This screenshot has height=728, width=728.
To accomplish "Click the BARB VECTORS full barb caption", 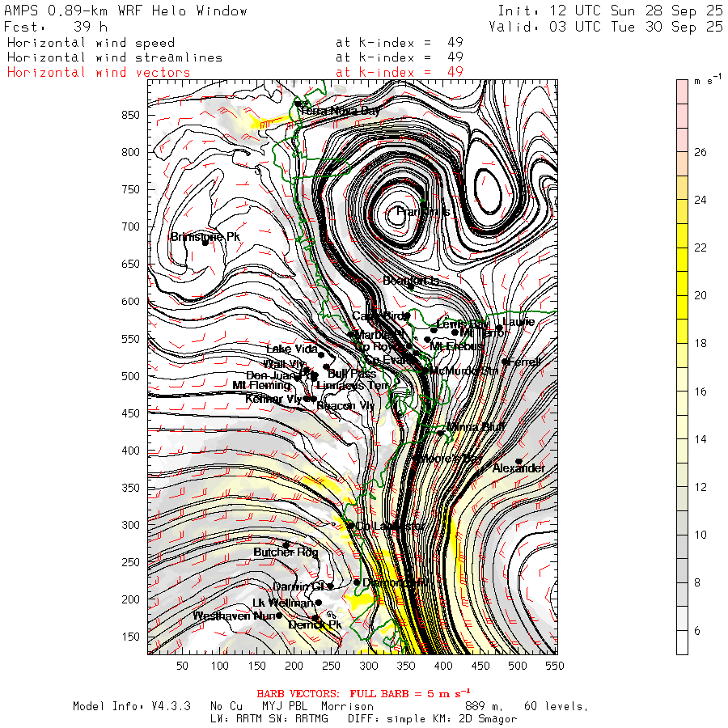I will 363,694.
